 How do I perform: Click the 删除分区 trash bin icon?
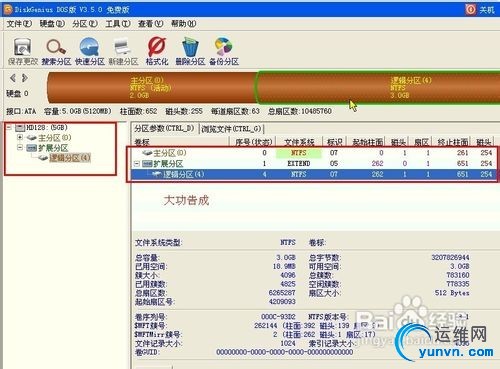[190, 47]
